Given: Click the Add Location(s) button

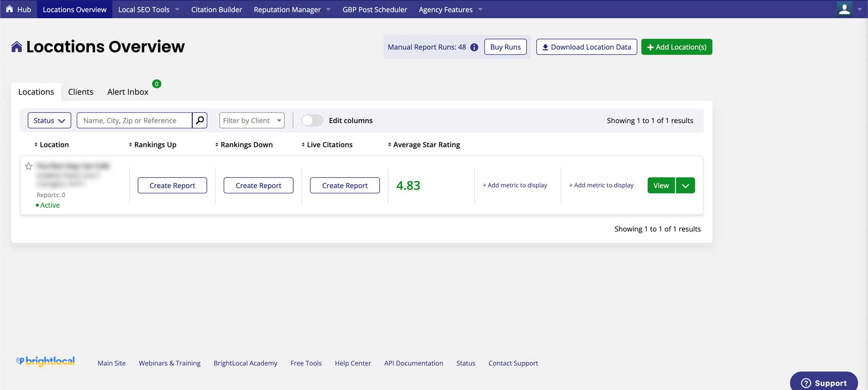Looking at the screenshot, I should pyautogui.click(x=677, y=47).
